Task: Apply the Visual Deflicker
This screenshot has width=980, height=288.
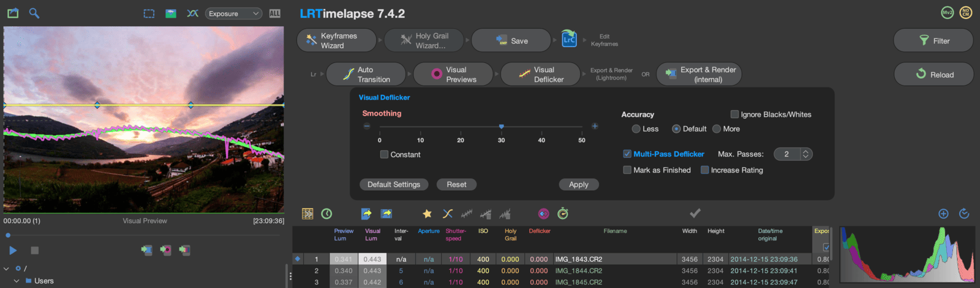Action: pyautogui.click(x=579, y=185)
